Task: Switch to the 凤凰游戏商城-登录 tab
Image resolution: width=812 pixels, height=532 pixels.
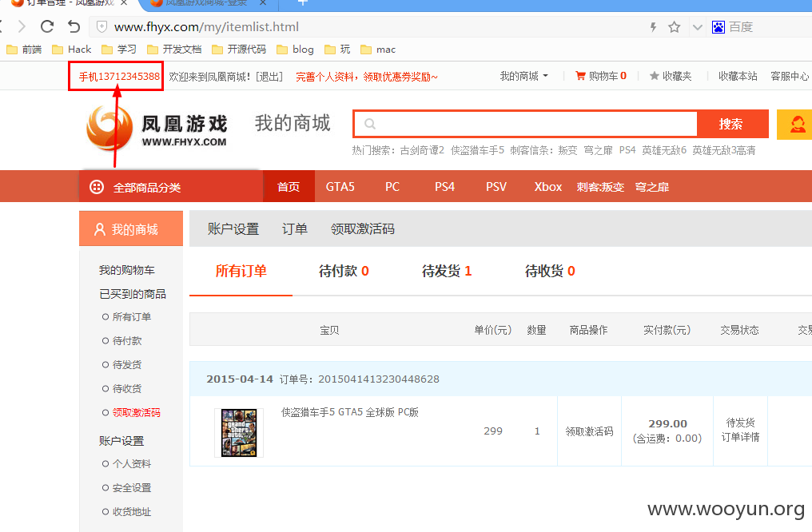Action: [209, 2]
